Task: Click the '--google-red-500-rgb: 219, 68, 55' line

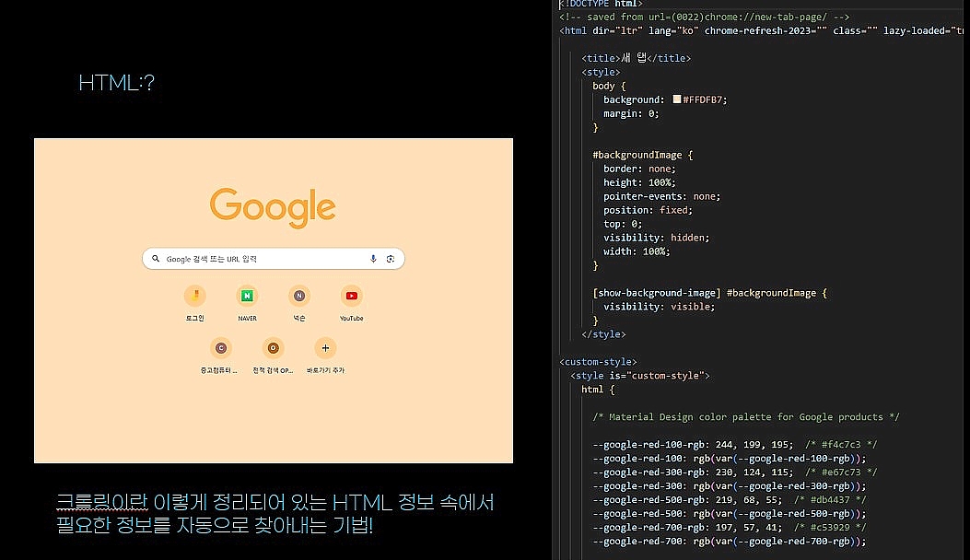Action: pyautogui.click(x=729, y=499)
